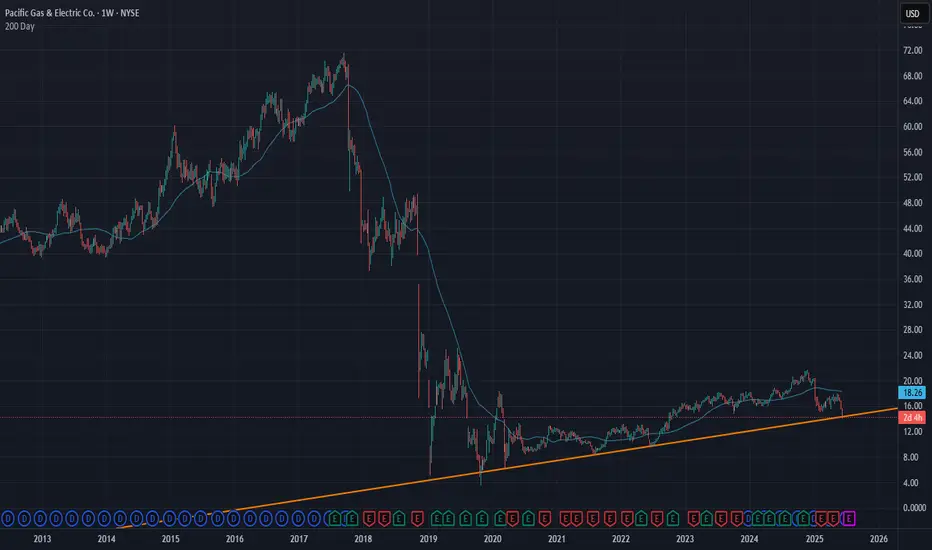Select the 200 Day indicator label

click(20, 26)
